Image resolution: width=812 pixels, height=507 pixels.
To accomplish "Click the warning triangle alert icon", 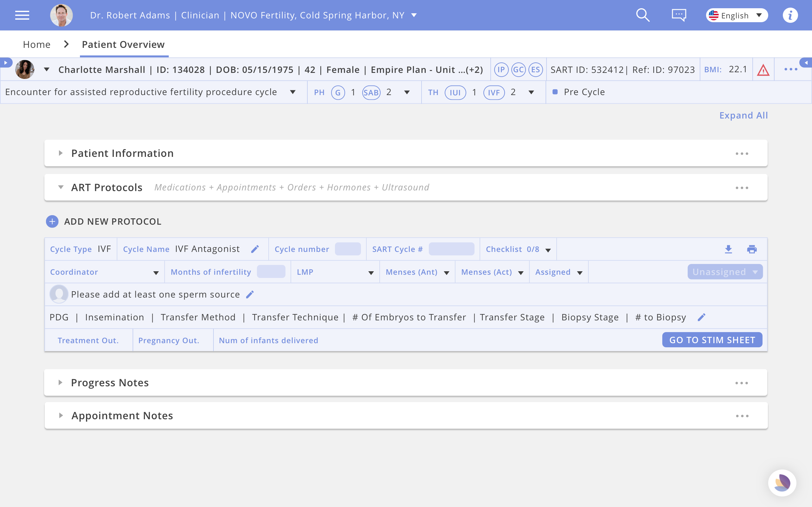I will pos(763,69).
